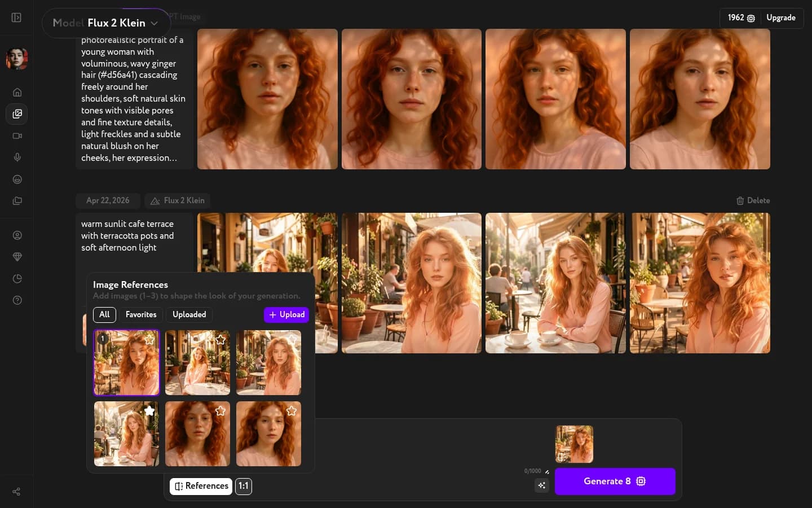Change the 1:1 aspect ratio setting

(243, 486)
